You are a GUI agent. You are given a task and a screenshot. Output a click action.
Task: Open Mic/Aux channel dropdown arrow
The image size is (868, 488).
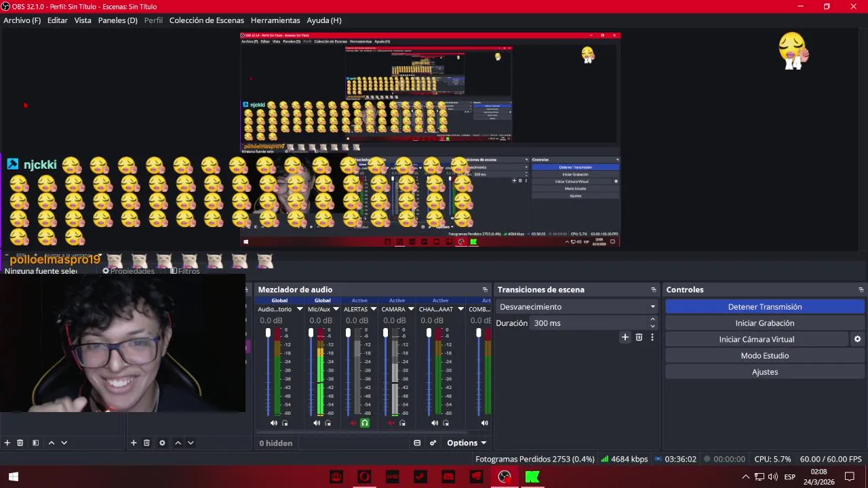336,309
